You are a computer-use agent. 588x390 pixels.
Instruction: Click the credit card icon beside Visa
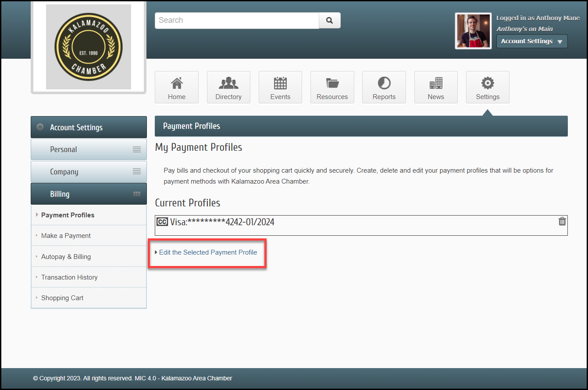(162, 222)
